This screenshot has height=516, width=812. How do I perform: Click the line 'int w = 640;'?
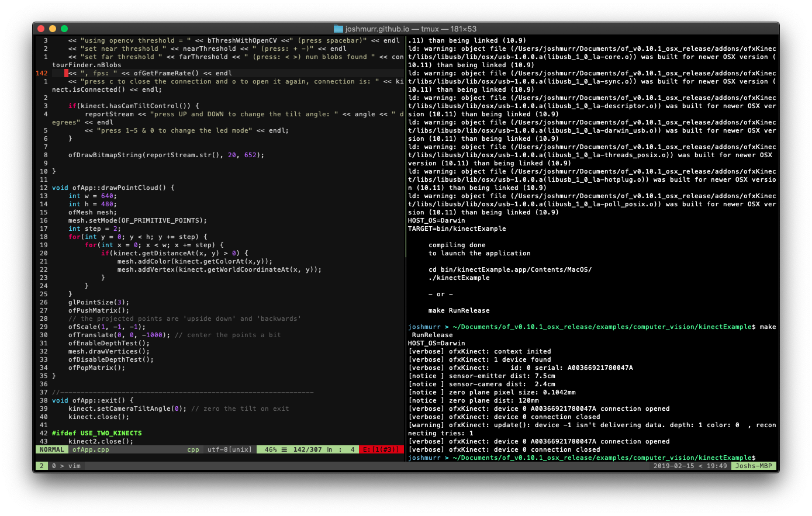(x=92, y=196)
